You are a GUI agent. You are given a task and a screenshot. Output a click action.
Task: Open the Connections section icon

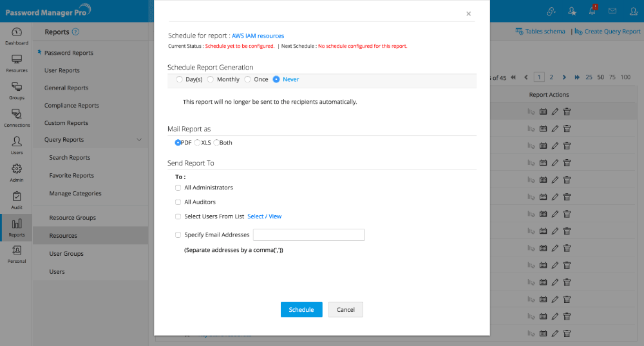tap(17, 117)
